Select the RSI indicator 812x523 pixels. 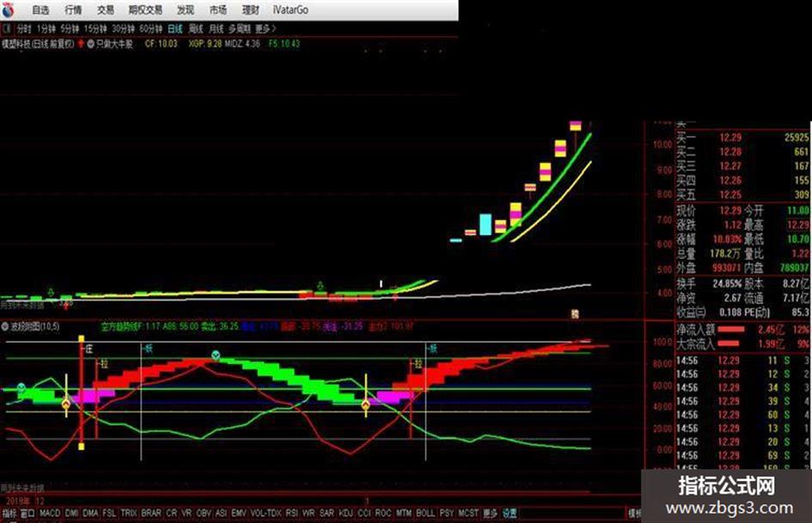pyautogui.click(x=292, y=514)
